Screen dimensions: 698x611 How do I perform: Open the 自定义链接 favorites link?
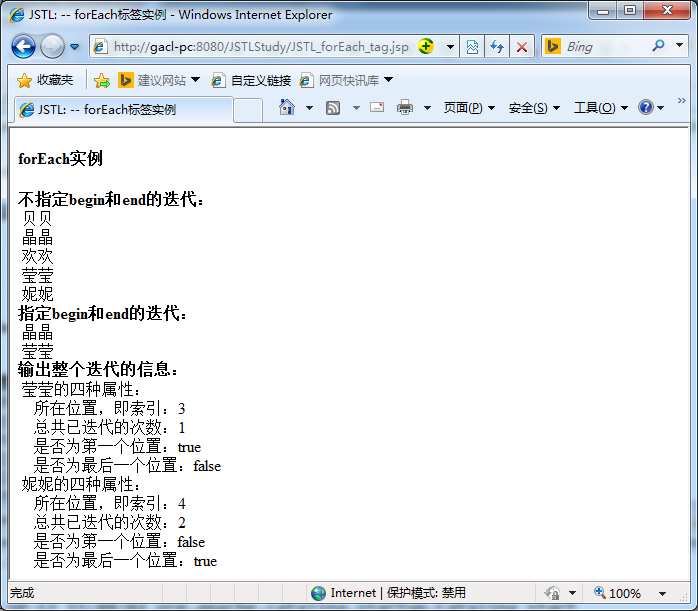(252, 81)
